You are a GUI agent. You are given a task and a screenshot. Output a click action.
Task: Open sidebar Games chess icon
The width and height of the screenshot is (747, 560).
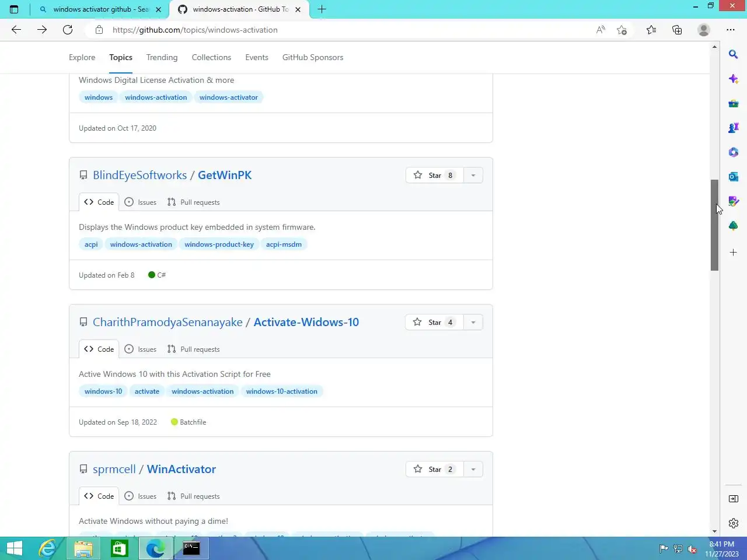coord(734,128)
